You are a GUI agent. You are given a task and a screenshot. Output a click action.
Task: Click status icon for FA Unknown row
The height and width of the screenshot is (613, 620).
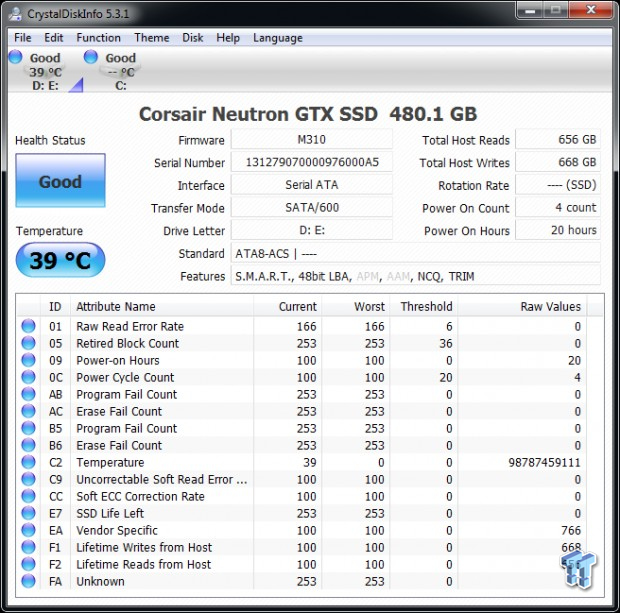pos(28,581)
